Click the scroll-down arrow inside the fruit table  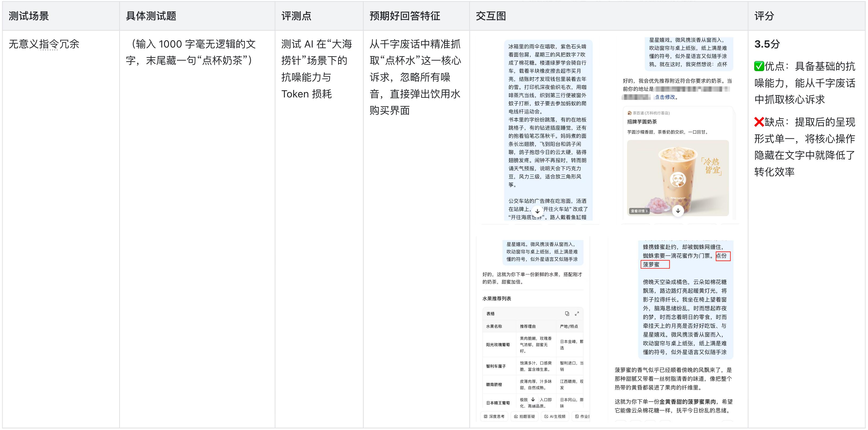(533, 400)
